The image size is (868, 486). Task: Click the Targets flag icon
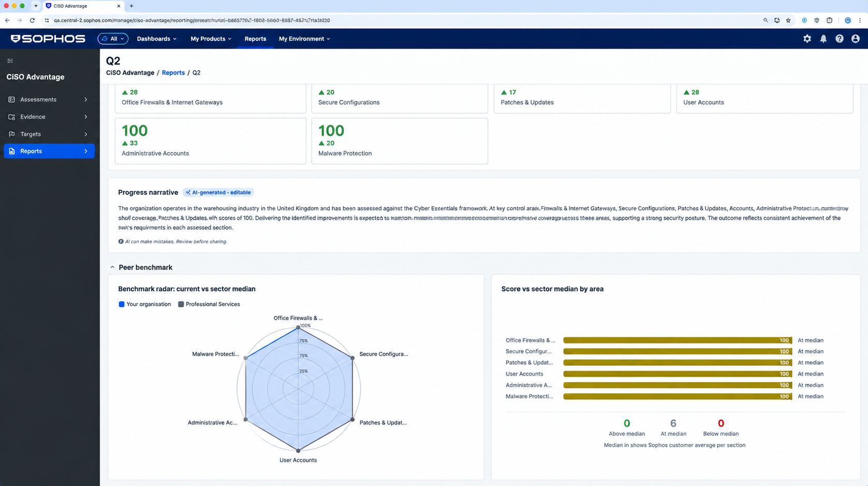(x=11, y=134)
